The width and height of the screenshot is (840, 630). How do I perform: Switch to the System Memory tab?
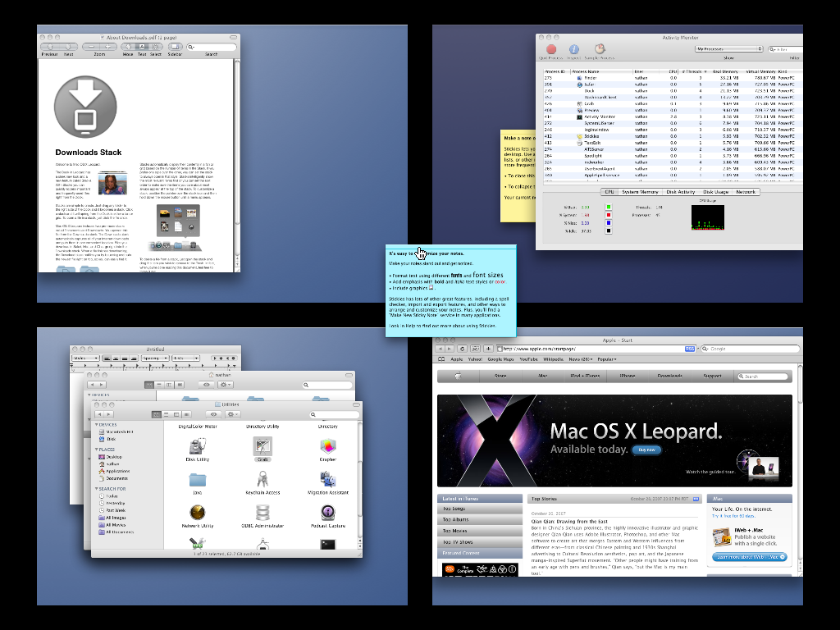tap(641, 191)
